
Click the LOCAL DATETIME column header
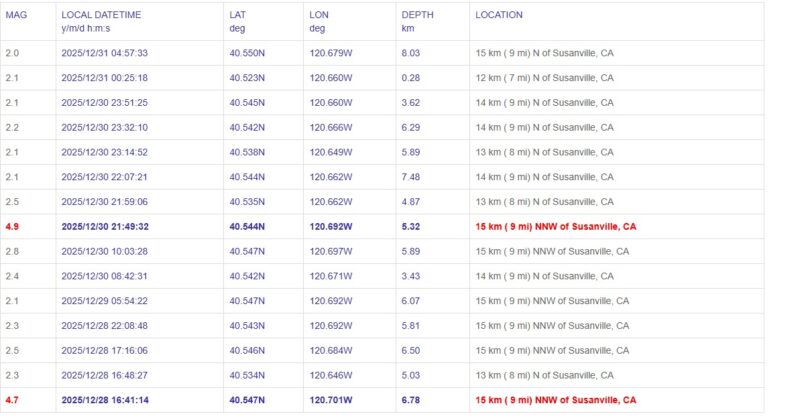101,15
